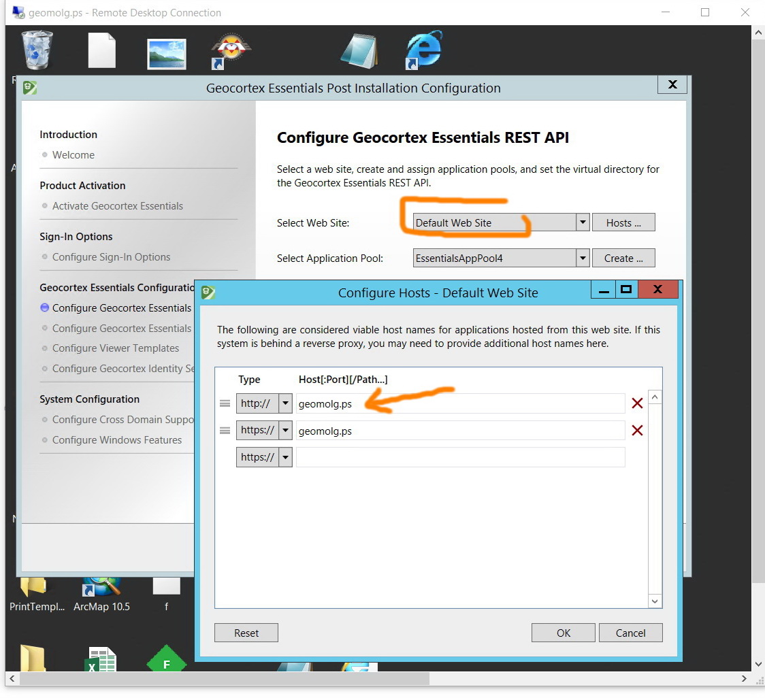Screen dimensions: 765x700
Task: Close Post Installation Configuration window
Action: (x=672, y=84)
